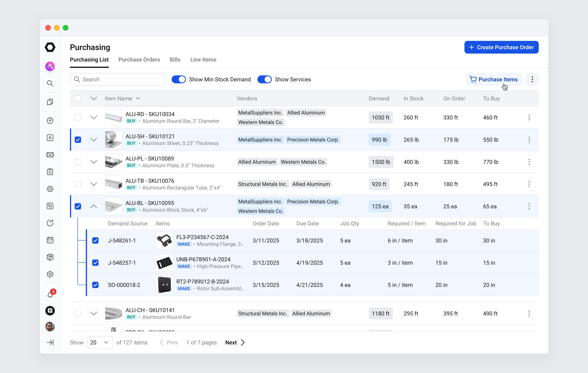
Task: Expand the ALU-CH - SKU10141 row
Action: tap(94, 313)
